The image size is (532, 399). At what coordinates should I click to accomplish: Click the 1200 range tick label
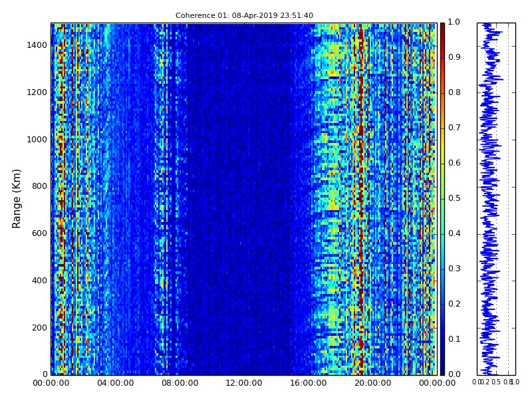[37, 92]
